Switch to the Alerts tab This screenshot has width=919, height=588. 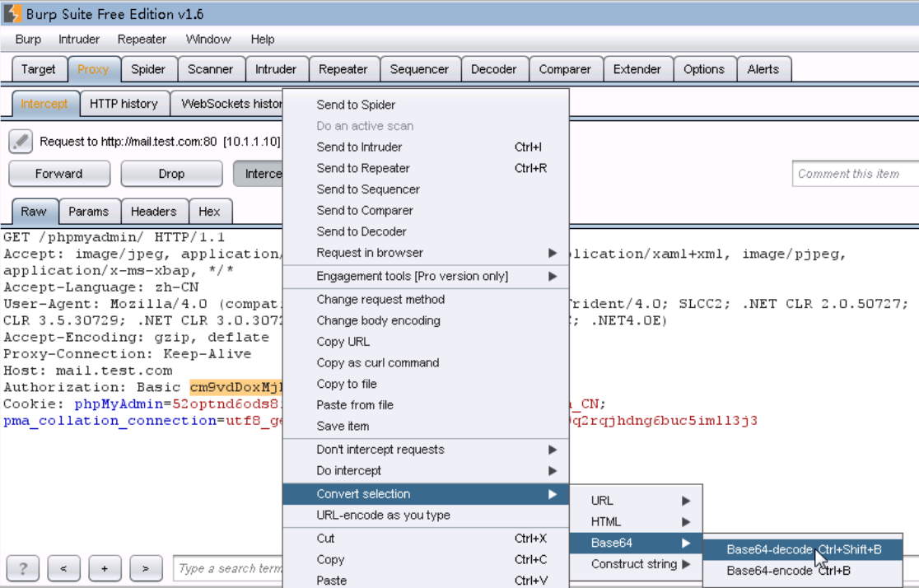point(763,69)
